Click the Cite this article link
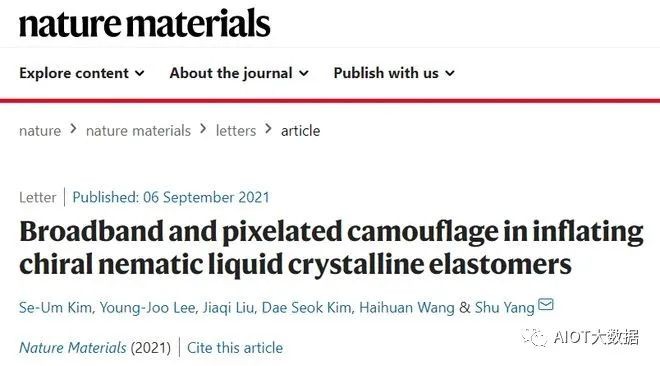This screenshot has height=366, width=660. coord(235,348)
